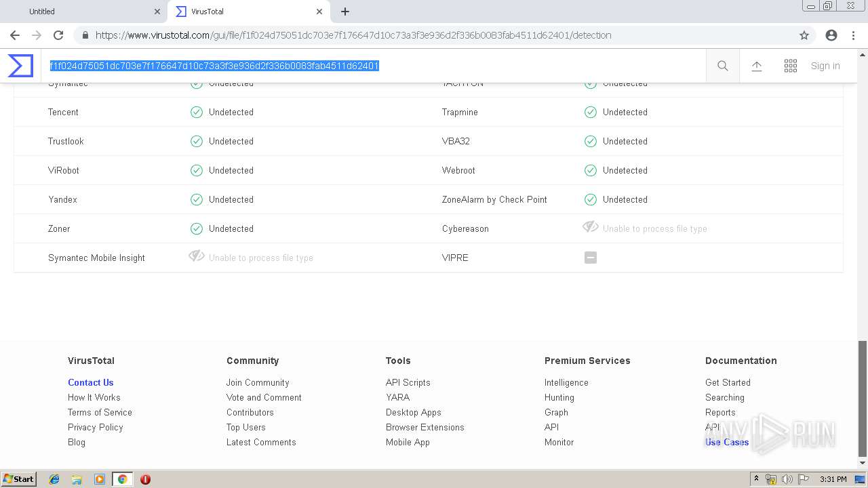Image resolution: width=868 pixels, height=488 pixels.
Task: Click the Chrome taskbar icon
Action: [x=122, y=479]
